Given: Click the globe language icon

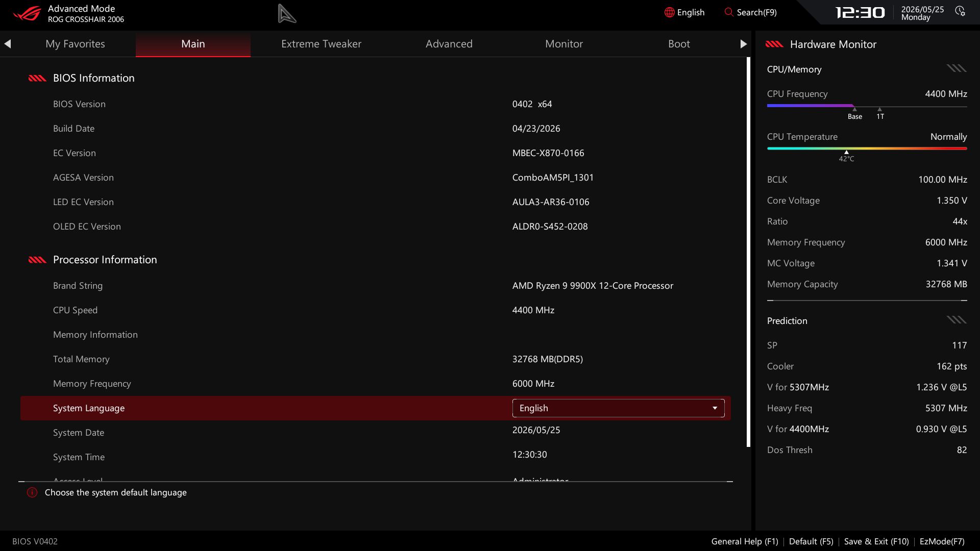Looking at the screenshot, I should click(x=669, y=12).
